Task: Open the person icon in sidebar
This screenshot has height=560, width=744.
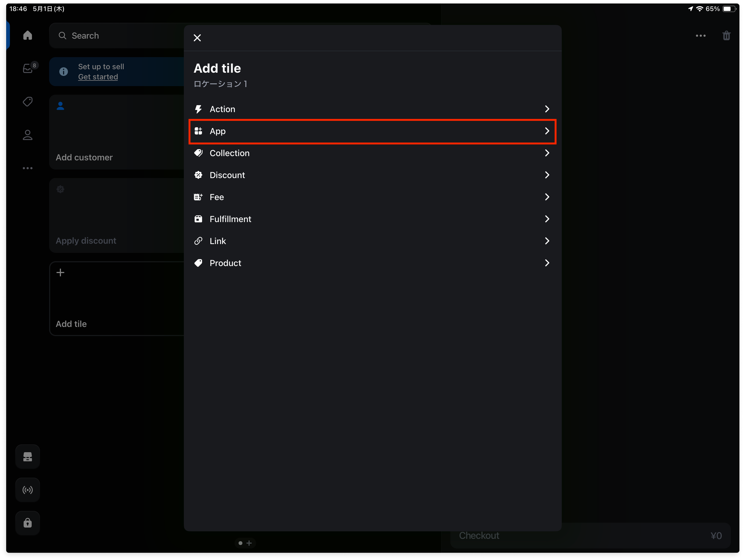Action: pyautogui.click(x=28, y=135)
